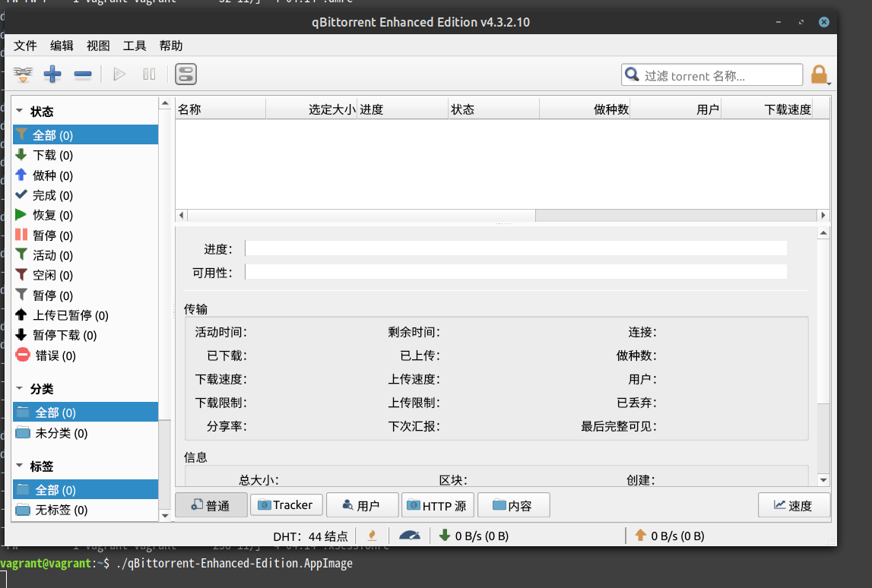Click torrent list horizontal scrollbar right arrow
Image resolution: width=872 pixels, height=588 pixels.
pos(823,215)
